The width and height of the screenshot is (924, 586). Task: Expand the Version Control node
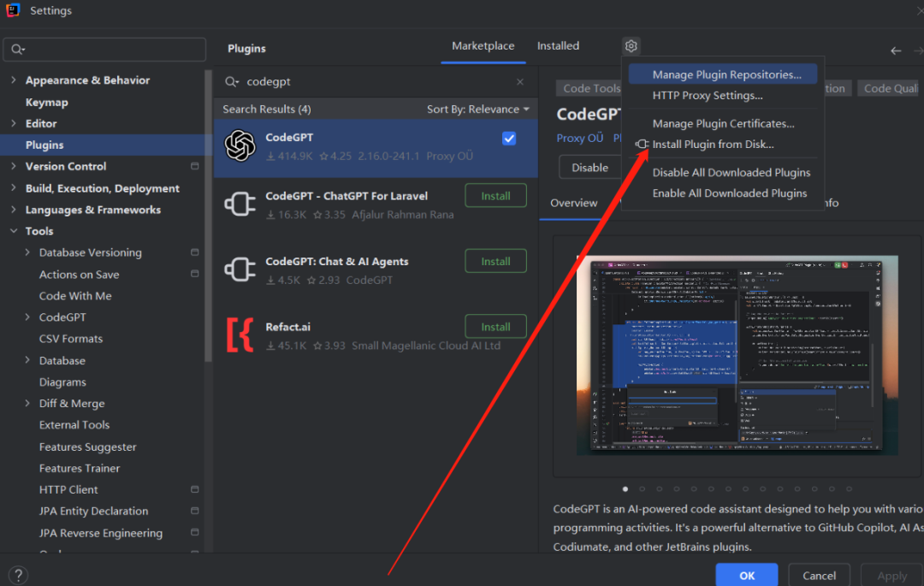point(14,166)
